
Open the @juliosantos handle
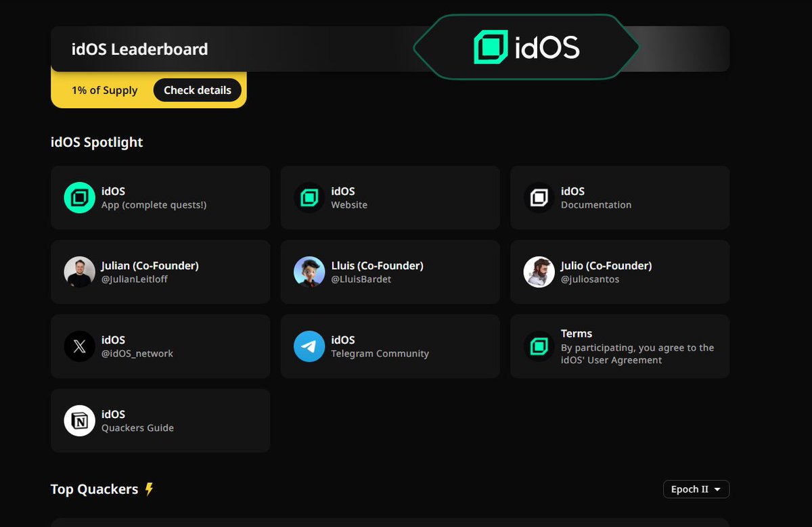tap(590, 279)
